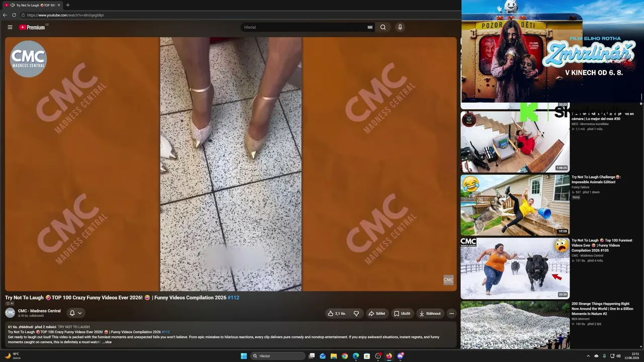Share the video via Sdílet button
This screenshot has height=362, width=644.
(x=376, y=313)
